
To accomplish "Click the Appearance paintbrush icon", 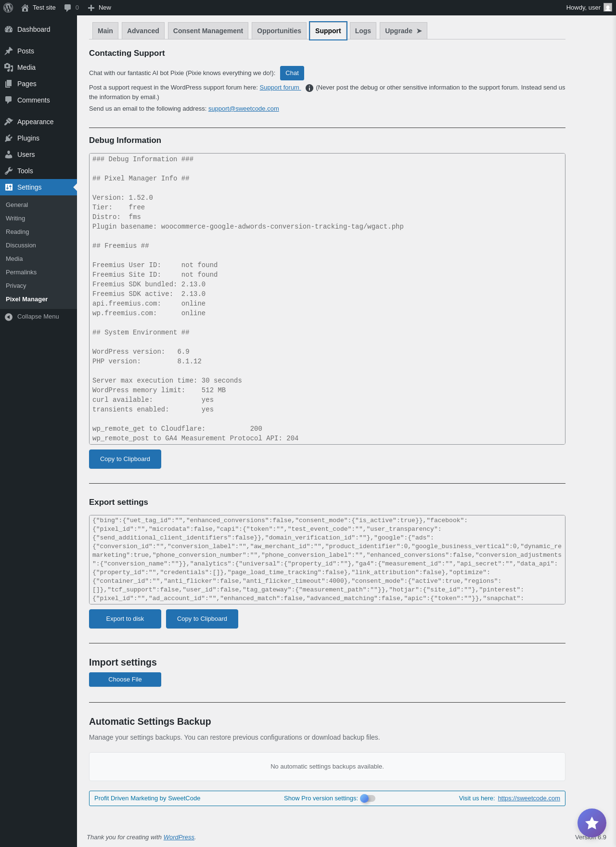I will [9, 122].
